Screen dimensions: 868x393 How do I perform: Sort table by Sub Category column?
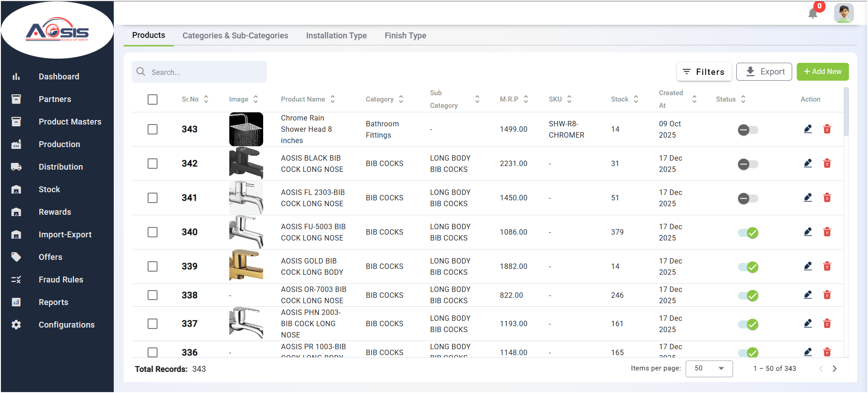pyautogui.click(x=477, y=99)
